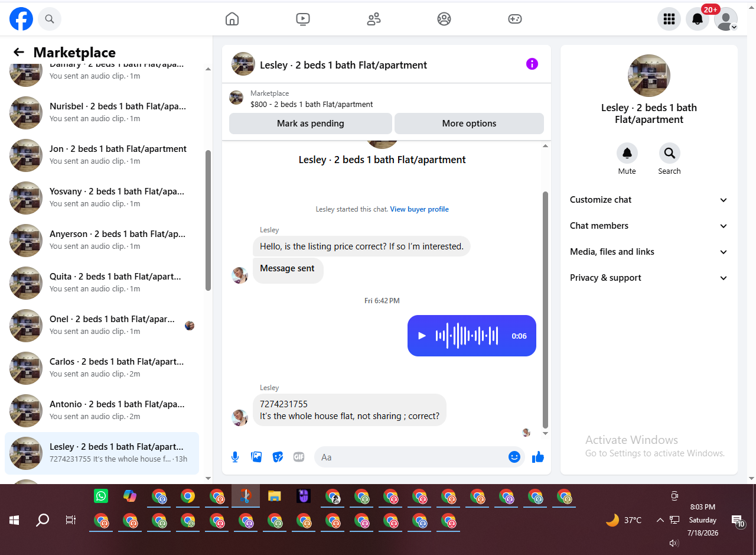The image size is (756, 555).
Task: Record a voice clip with microphone icon
Action: (235, 457)
